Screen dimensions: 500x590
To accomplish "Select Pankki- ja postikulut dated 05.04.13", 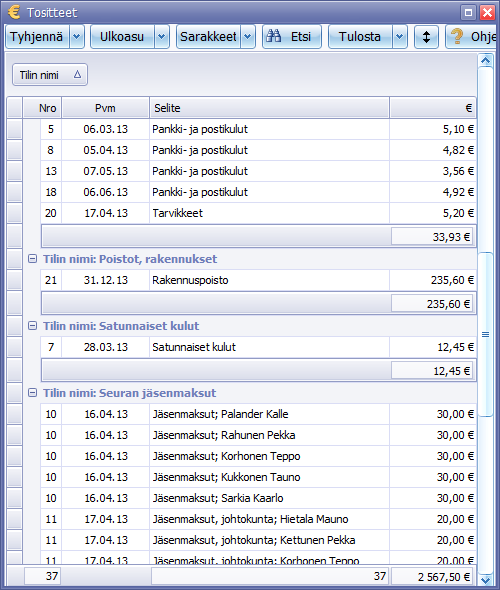I will [269, 150].
